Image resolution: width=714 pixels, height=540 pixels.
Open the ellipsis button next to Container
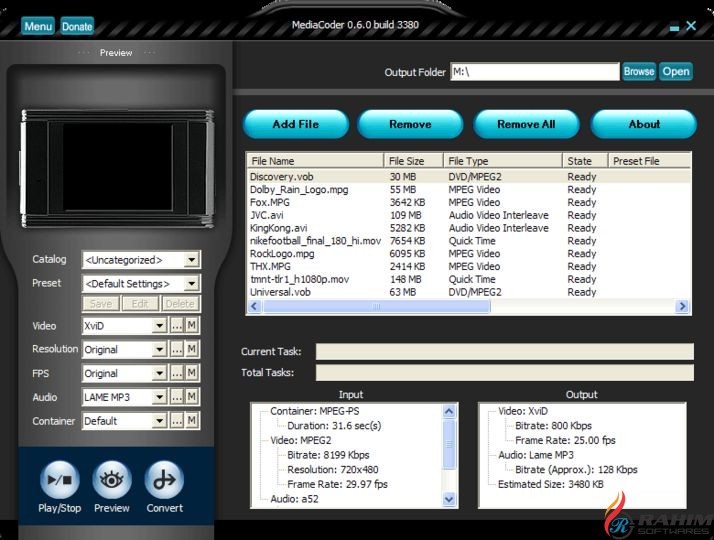click(x=176, y=422)
